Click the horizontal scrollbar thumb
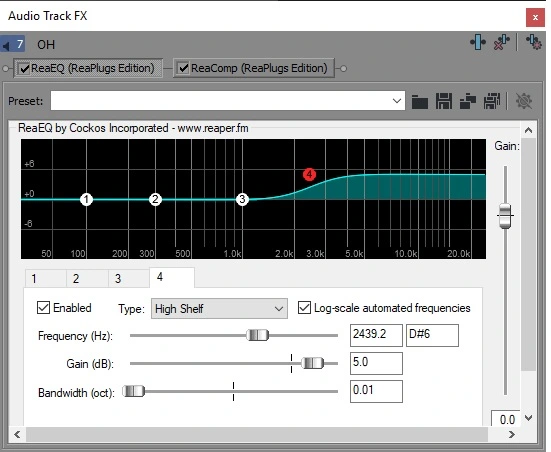551x452 pixels. [x=257, y=434]
